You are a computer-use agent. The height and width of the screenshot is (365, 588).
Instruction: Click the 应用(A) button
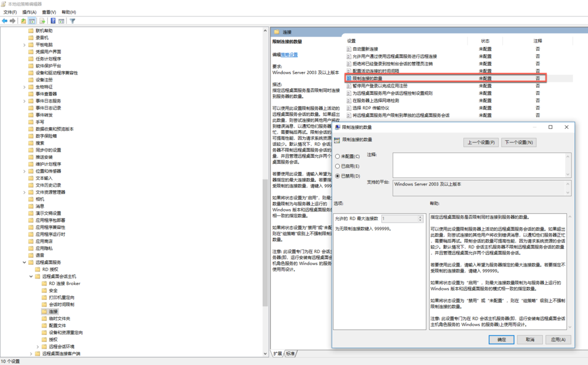(x=559, y=340)
